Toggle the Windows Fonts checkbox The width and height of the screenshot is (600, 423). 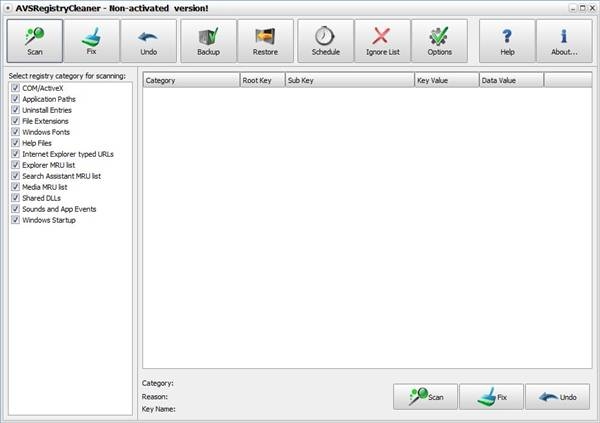tap(15, 132)
